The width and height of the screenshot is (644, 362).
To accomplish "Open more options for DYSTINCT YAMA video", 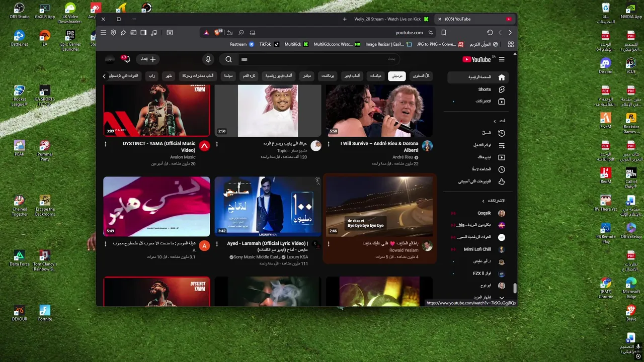I will pyautogui.click(x=105, y=144).
